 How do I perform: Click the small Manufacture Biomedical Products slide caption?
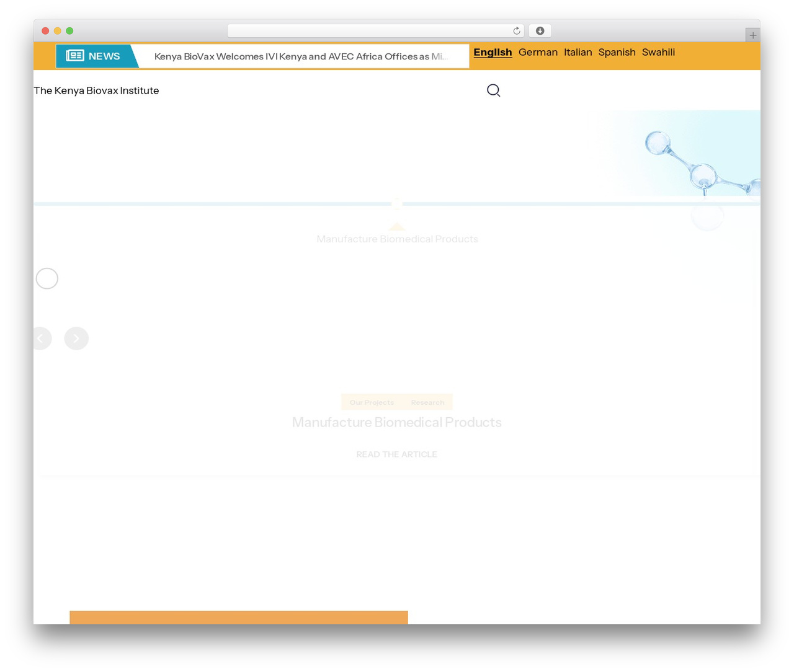click(x=397, y=239)
